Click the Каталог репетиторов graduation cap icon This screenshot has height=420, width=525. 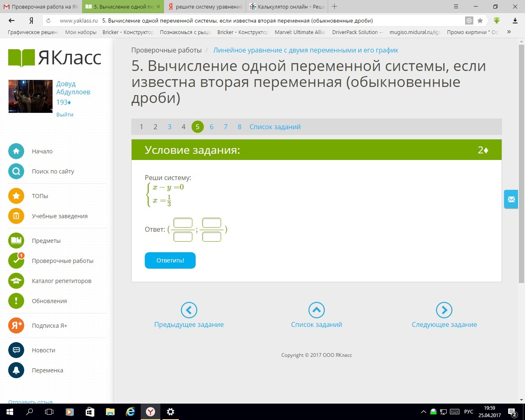tap(16, 281)
